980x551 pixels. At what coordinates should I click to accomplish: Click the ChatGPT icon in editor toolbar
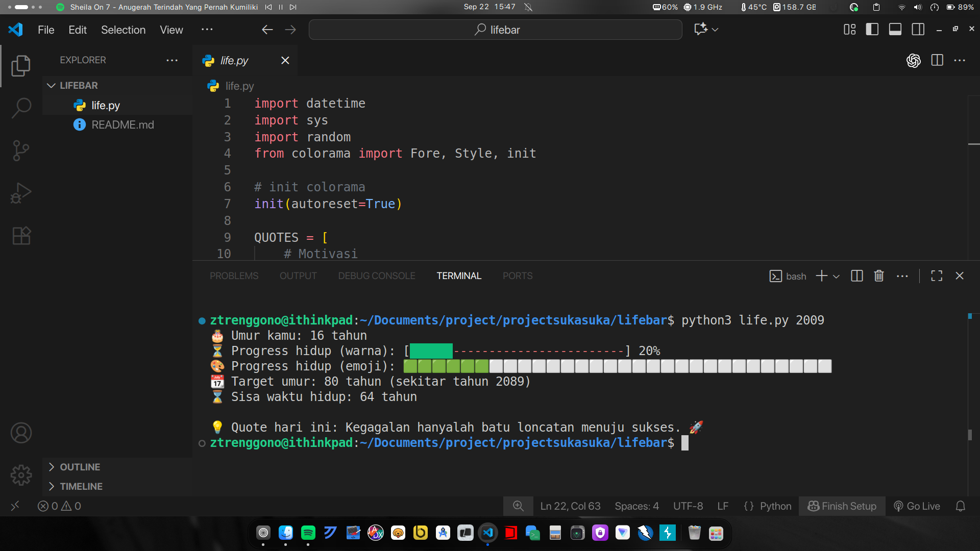[x=913, y=61]
